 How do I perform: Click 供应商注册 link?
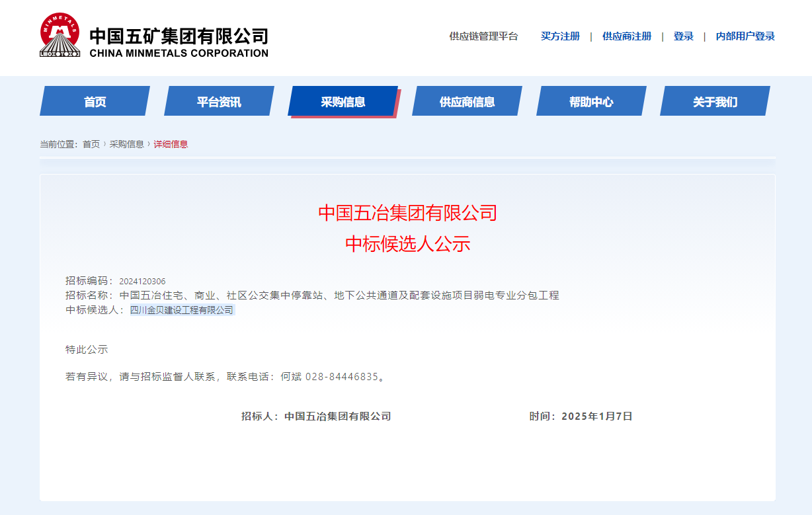click(x=627, y=36)
